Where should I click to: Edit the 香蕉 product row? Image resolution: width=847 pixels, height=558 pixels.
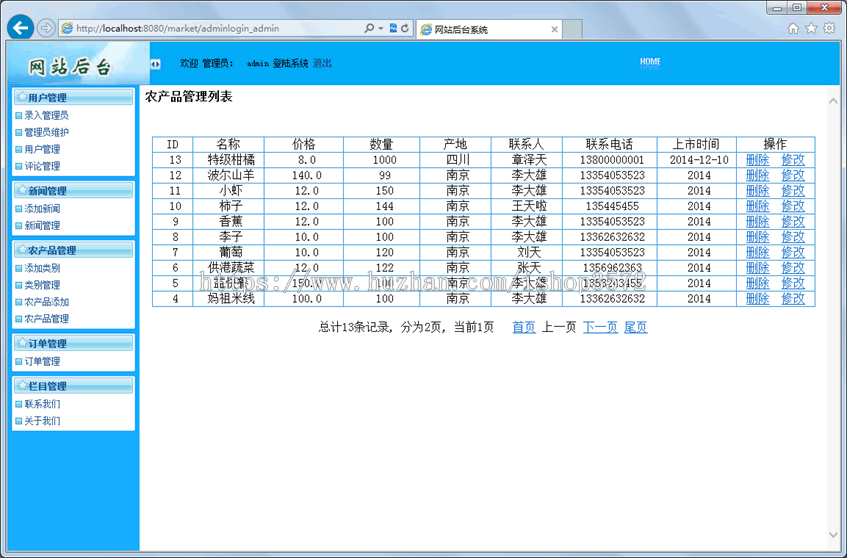793,221
